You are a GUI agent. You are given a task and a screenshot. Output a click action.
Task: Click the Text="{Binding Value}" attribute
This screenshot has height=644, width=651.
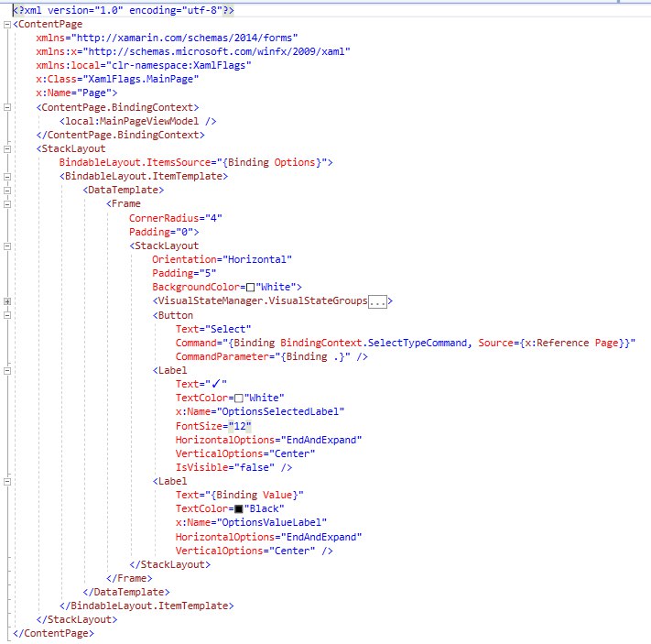coord(240,496)
